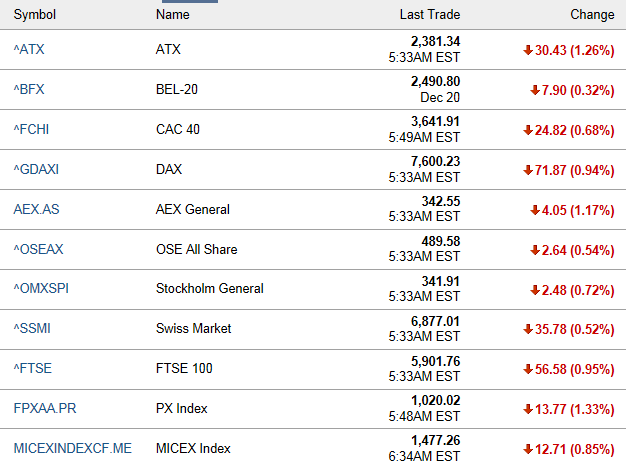Click the down arrow next to CAC 40 change

pos(528,130)
